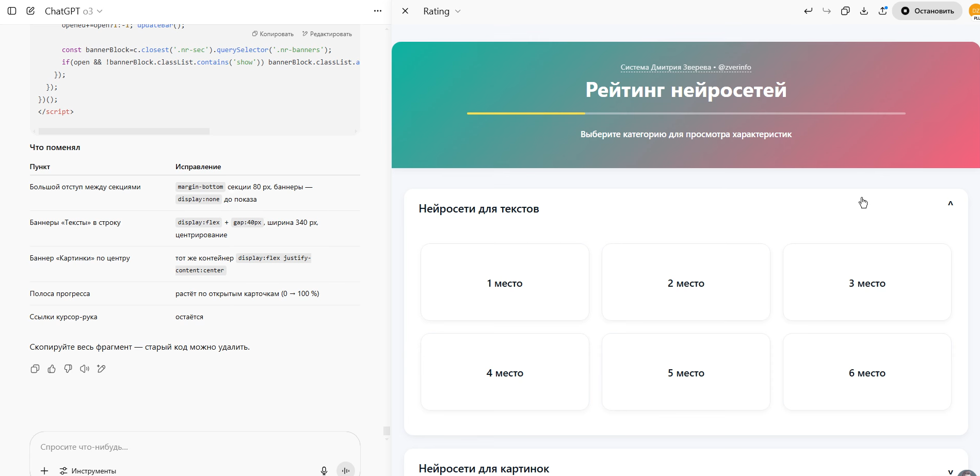Edit the response in canvas
The width and height of the screenshot is (980, 476).
[x=101, y=369]
